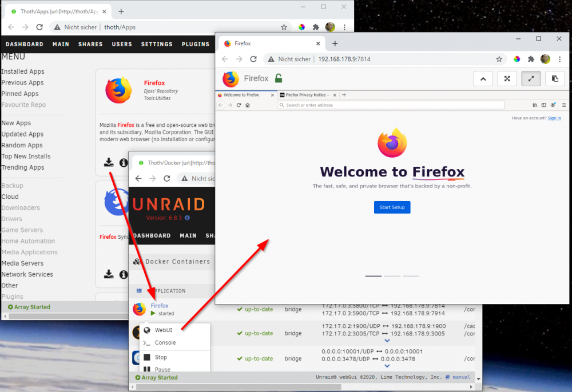Image resolution: width=572 pixels, height=392 pixels.
Task: Open embedded Firefox hamburger menu
Action: pos(564,105)
